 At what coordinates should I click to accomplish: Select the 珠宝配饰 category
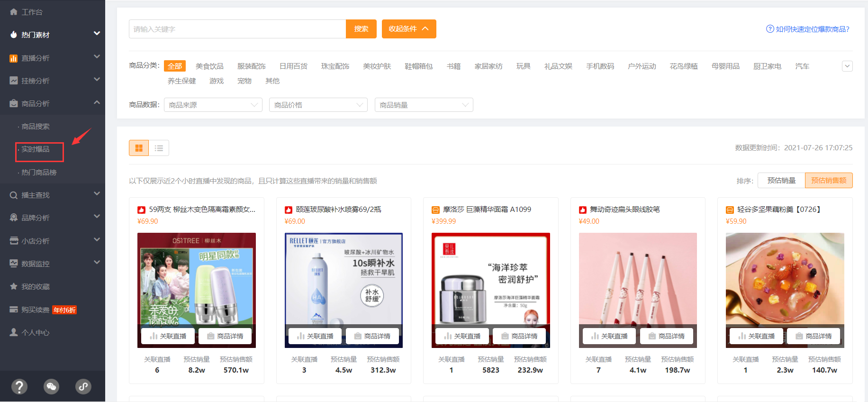click(335, 66)
